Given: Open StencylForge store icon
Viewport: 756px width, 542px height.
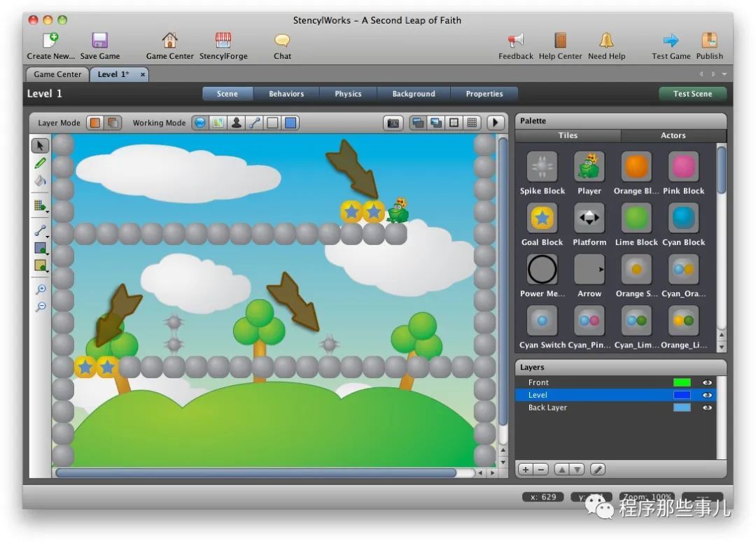Looking at the screenshot, I should pyautogui.click(x=223, y=40).
